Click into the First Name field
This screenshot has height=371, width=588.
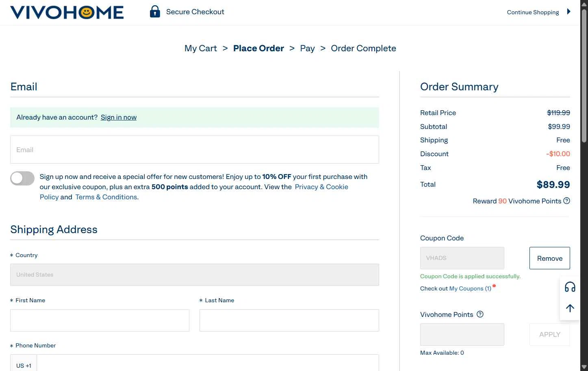[100, 320]
